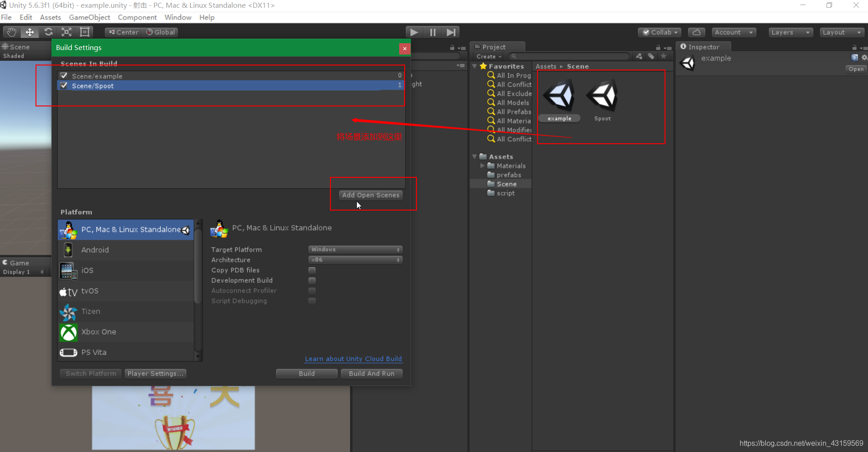This screenshot has width=868, height=452.
Task: Click the Cloud services icon
Action: [x=696, y=32]
